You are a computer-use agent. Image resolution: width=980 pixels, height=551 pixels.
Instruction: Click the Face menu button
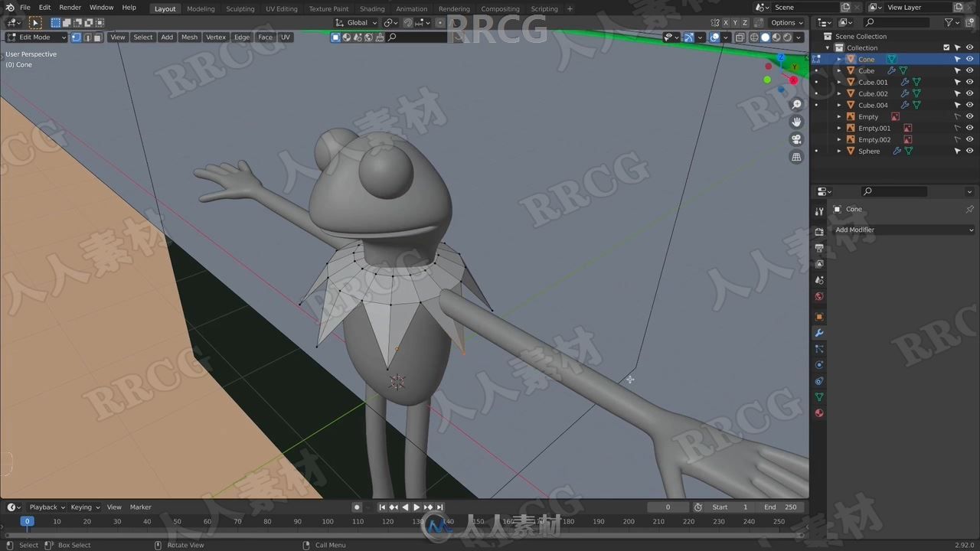tap(265, 37)
